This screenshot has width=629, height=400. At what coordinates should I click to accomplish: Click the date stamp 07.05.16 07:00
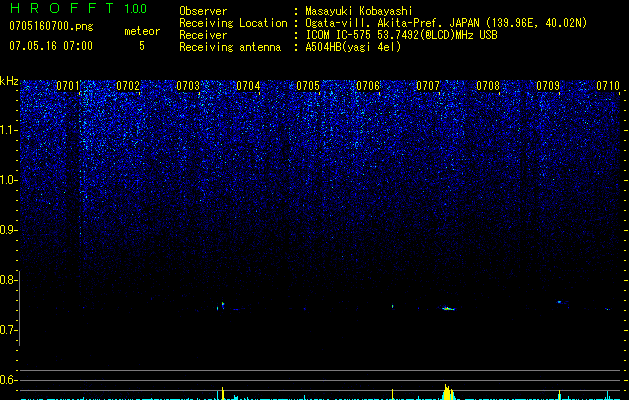[x=51, y=46]
